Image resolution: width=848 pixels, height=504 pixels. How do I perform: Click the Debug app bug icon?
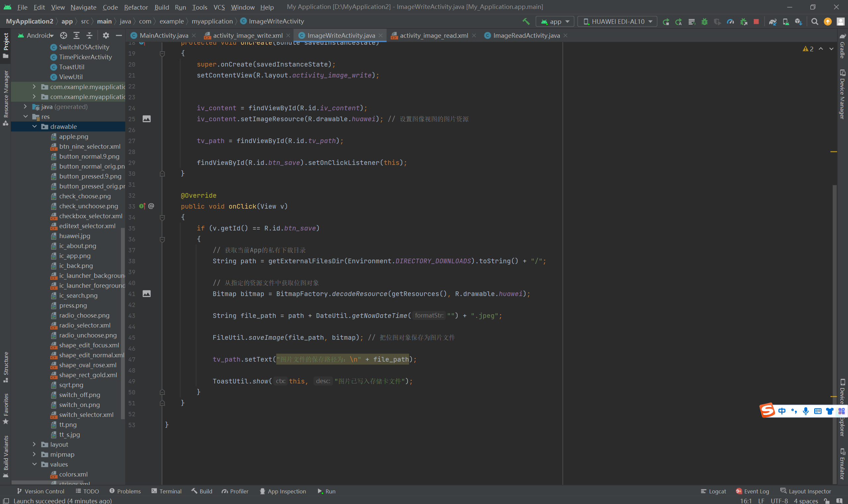click(x=704, y=22)
